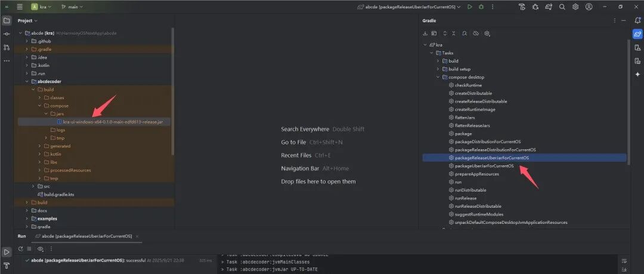
Task: Debug the abcde configuration with bug icon
Action: (481, 7)
